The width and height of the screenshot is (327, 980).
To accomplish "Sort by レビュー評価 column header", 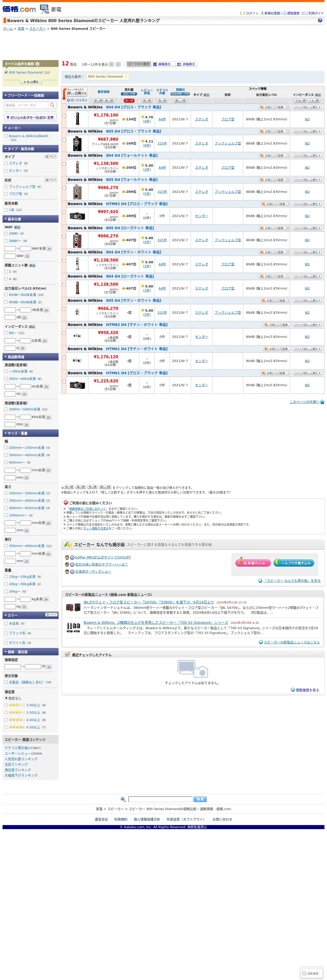I will coord(147,92).
